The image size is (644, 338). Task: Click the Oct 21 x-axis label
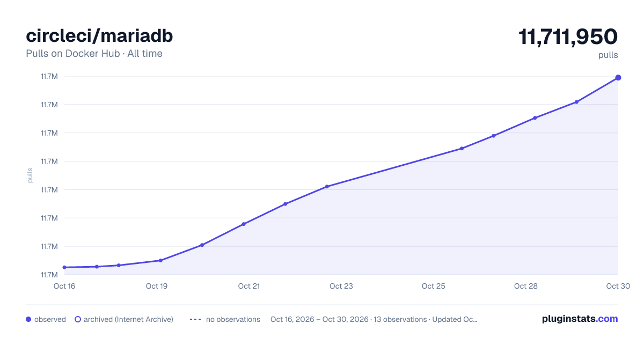pyautogui.click(x=249, y=286)
